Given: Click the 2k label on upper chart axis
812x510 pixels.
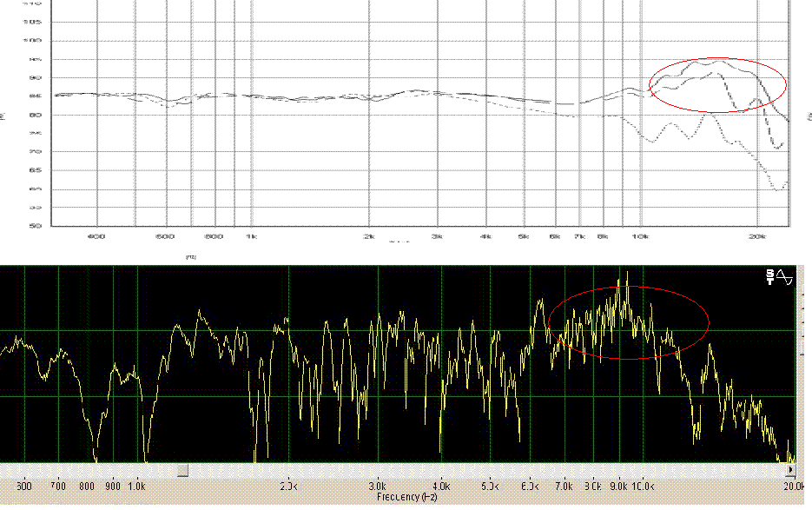Looking at the screenshot, I should [x=368, y=236].
